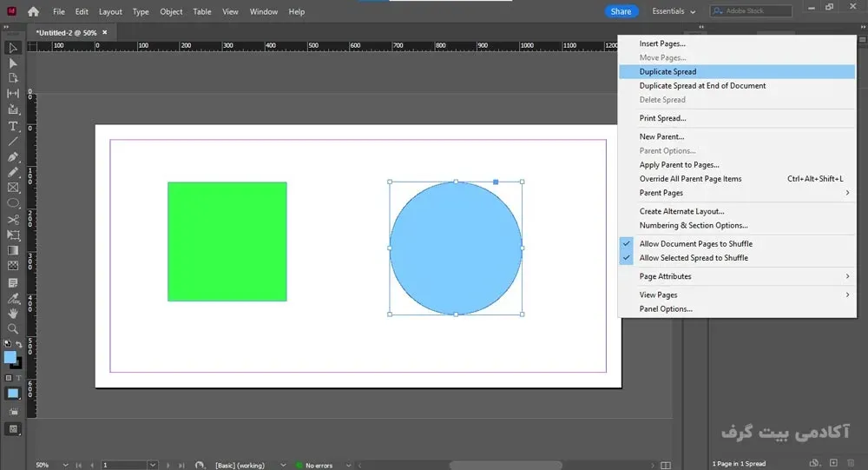The image size is (868, 470).
Task: Select the Type tool
Action: [x=13, y=126]
